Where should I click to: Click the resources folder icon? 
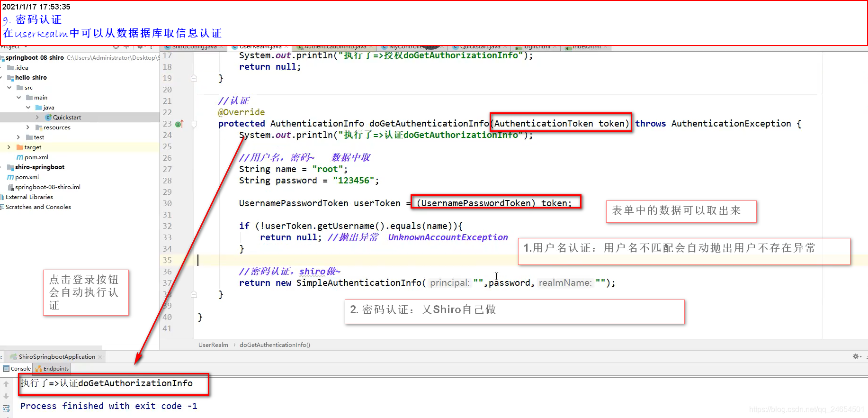(39, 127)
